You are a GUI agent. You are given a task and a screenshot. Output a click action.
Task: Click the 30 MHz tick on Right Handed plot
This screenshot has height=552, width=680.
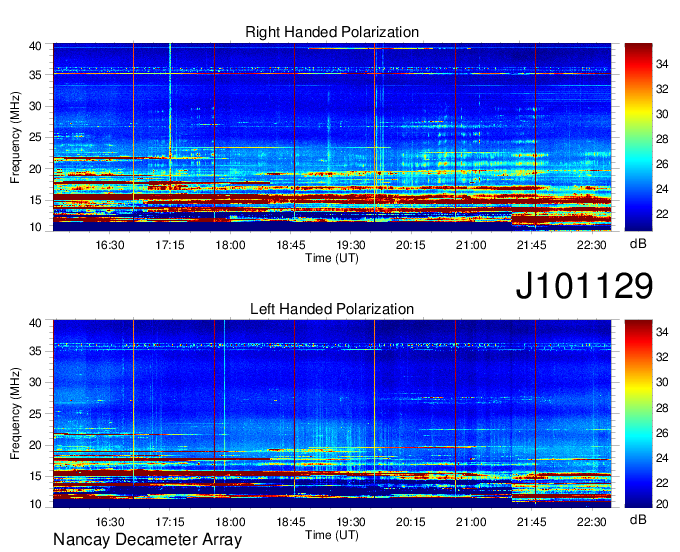point(36,106)
